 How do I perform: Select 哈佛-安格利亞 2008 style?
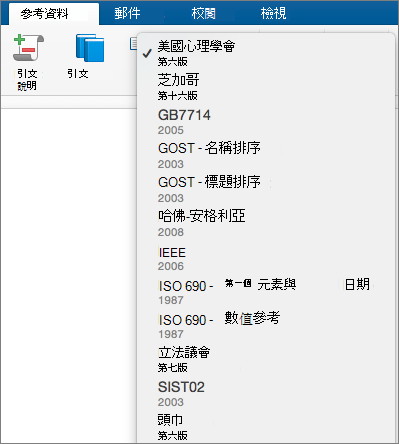pos(266,223)
